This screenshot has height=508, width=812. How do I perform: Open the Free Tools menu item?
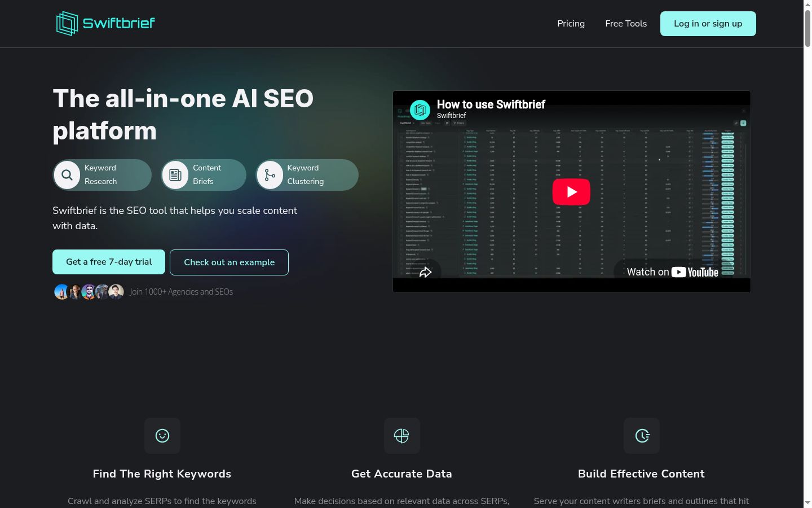pos(626,24)
